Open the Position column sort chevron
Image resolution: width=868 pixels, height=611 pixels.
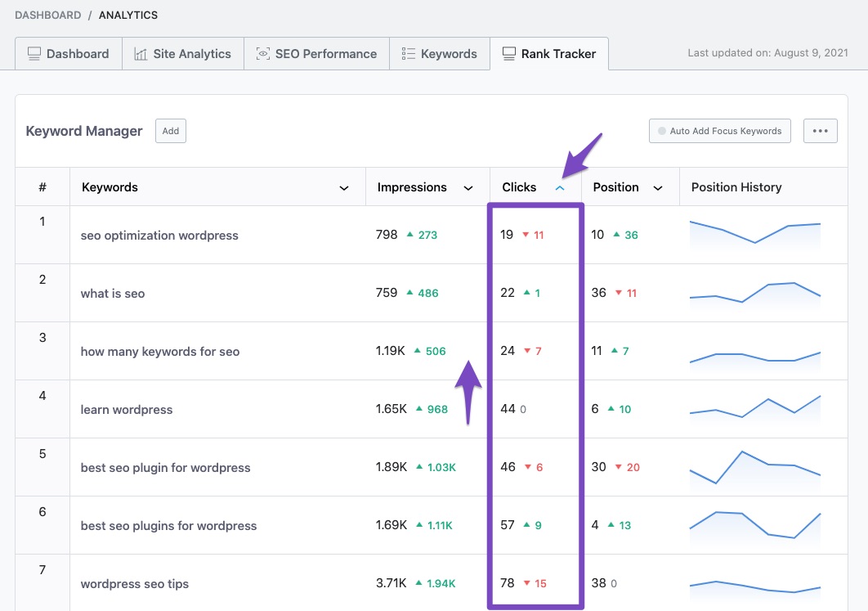657,188
